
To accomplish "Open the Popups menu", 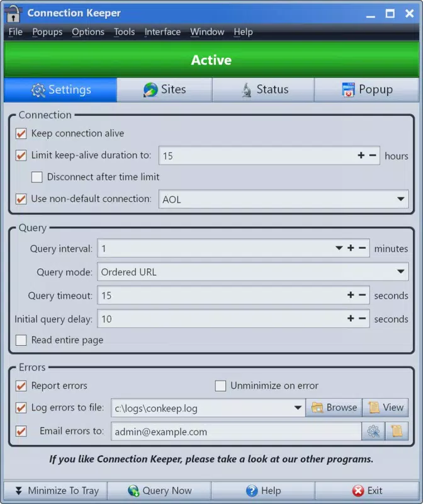I will pos(47,32).
